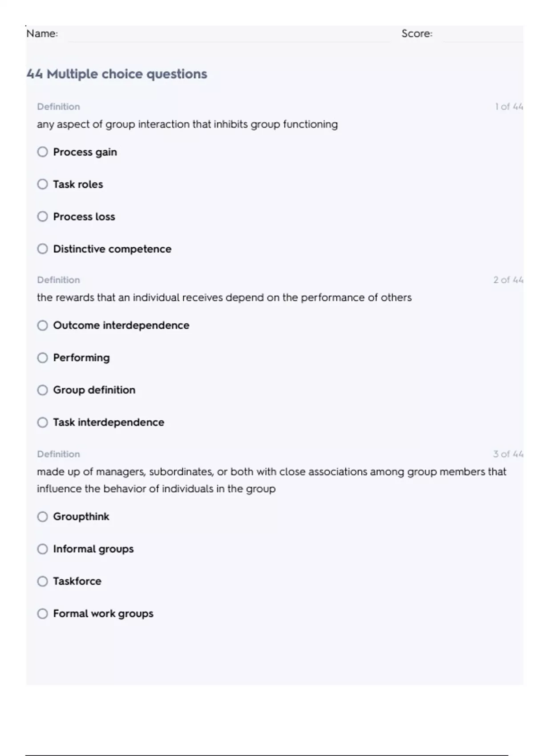The height and width of the screenshot is (756, 534).
Task: Click the Name input line
Action: pos(227,35)
